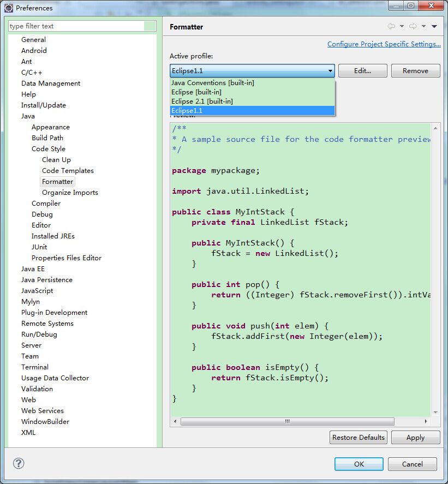Click the preview horizontal scrollbar thumb
The height and width of the screenshot is (484, 448).
[287, 421]
